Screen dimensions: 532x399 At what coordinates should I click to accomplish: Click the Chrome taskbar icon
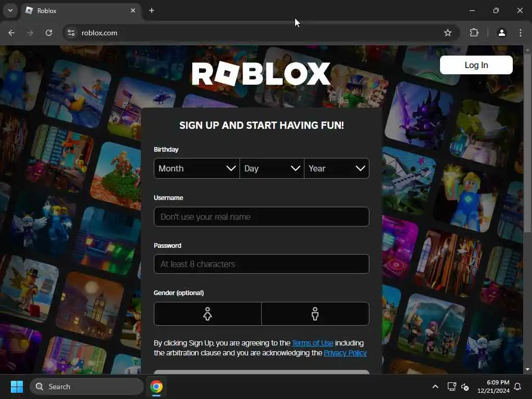tap(156, 387)
